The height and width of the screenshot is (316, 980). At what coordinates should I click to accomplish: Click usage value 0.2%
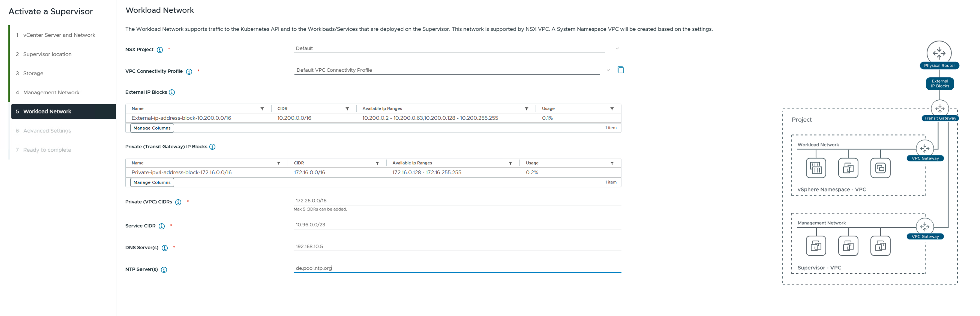(x=532, y=172)
